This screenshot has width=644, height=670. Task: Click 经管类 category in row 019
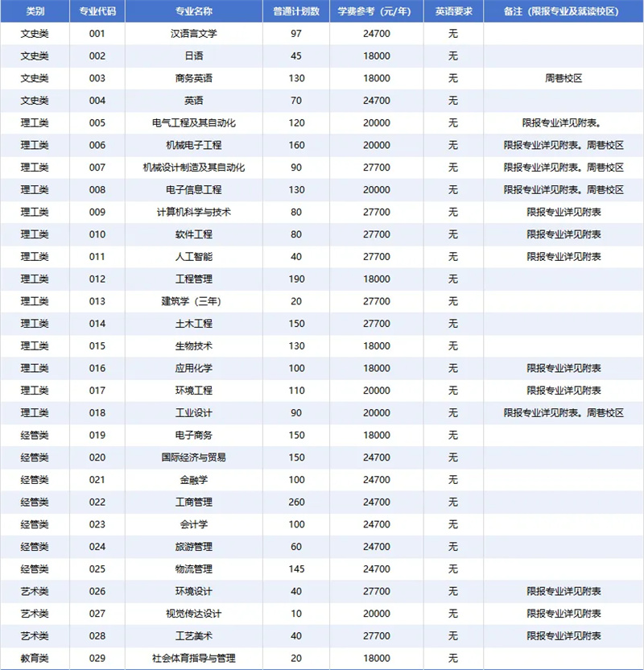35,435
